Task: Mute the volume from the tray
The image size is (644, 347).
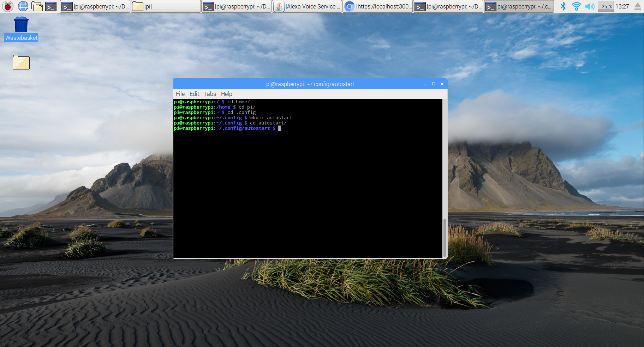Action: tap(590, 6)
